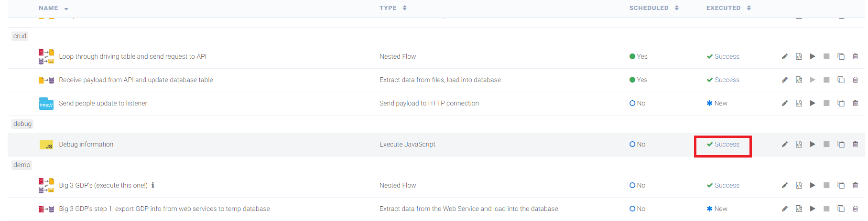
Task: Stop the Debug information flow execution
Action: coord(826,145)
